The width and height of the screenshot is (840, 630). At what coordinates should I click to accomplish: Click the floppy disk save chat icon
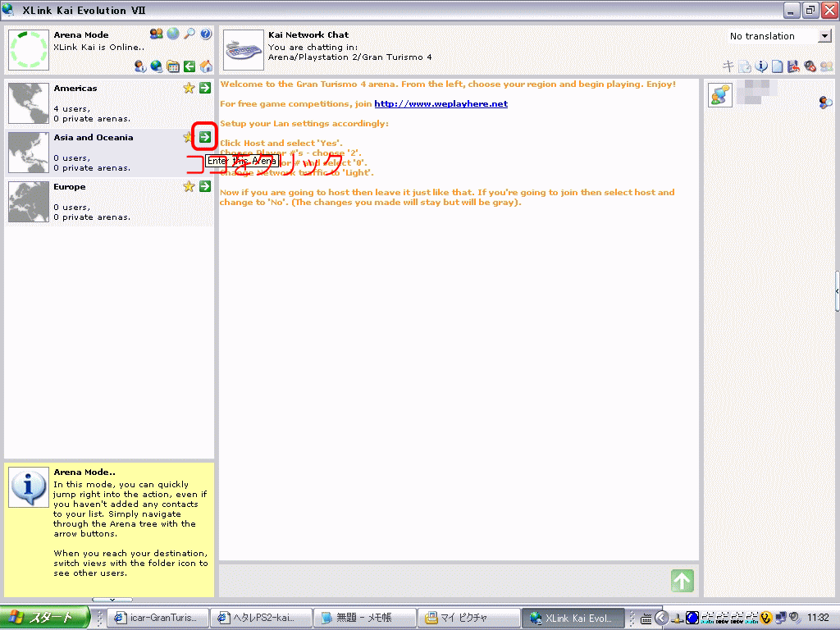pyautogui.click(x=793, y=66)
